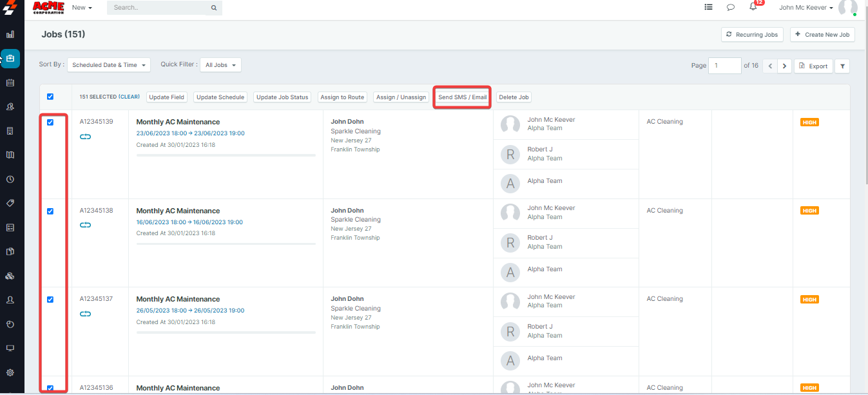
Task: Open the Sort By Scheduled Date & Time dropdown
Action: (x=108, y=65)
